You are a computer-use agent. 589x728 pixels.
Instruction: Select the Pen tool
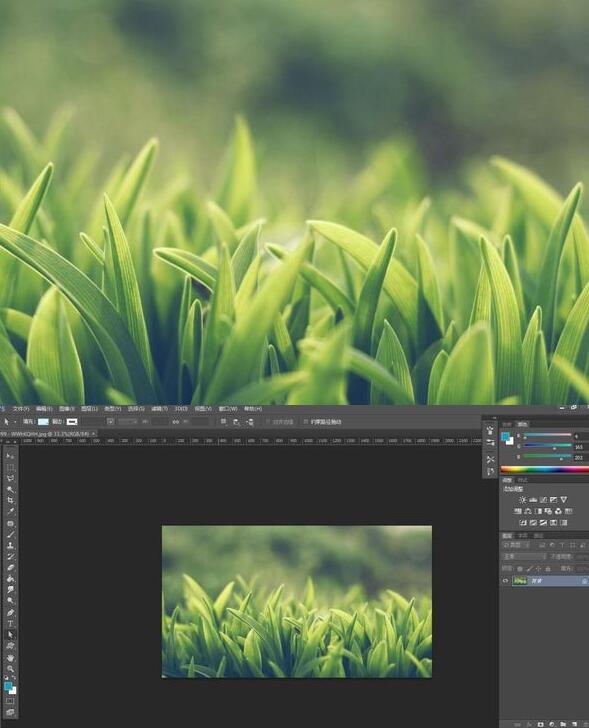(x=10, y=612)
